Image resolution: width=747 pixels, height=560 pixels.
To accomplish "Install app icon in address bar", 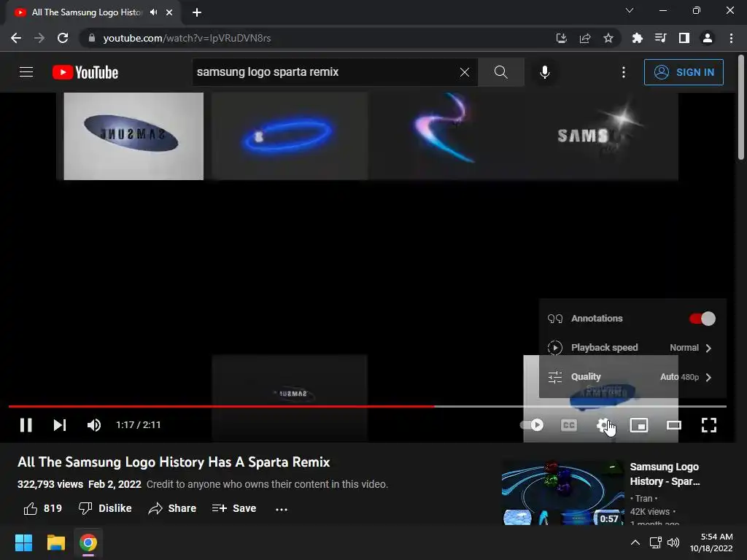I will pyautogui.click(x=561, y=38).
